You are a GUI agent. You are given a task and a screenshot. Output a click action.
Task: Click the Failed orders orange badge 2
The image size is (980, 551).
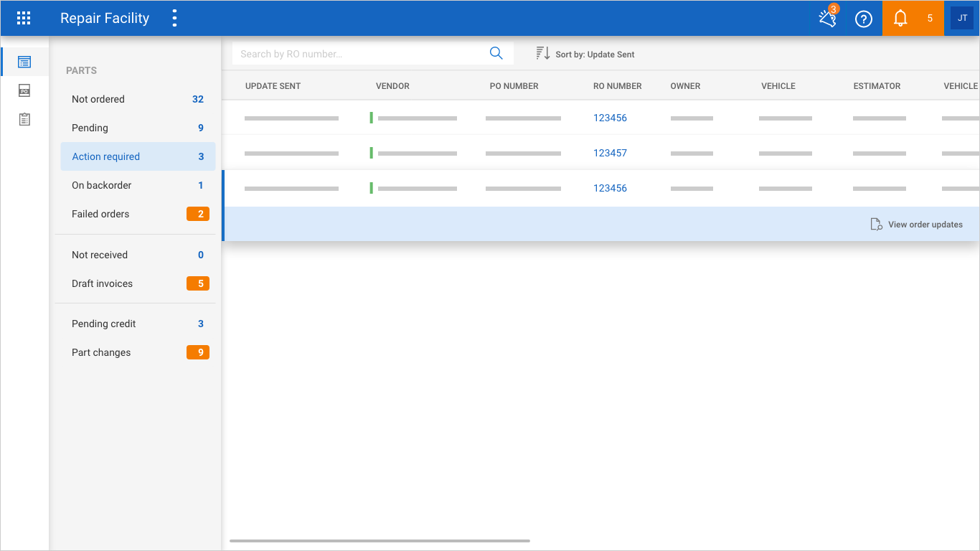coord(198,214)
